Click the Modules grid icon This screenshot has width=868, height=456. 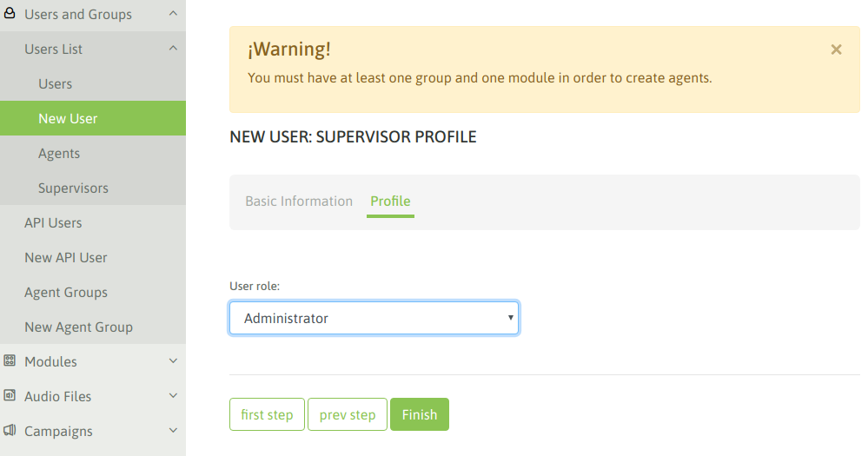[10, 360]
